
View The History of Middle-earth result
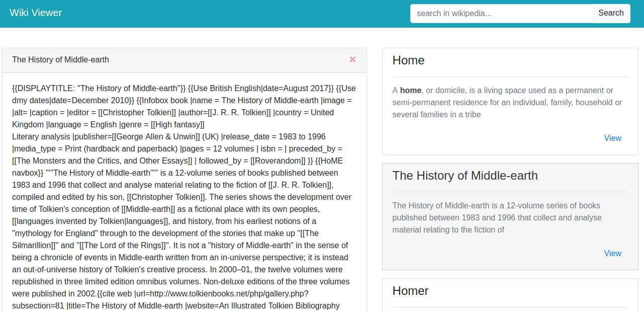coord(612,253)
